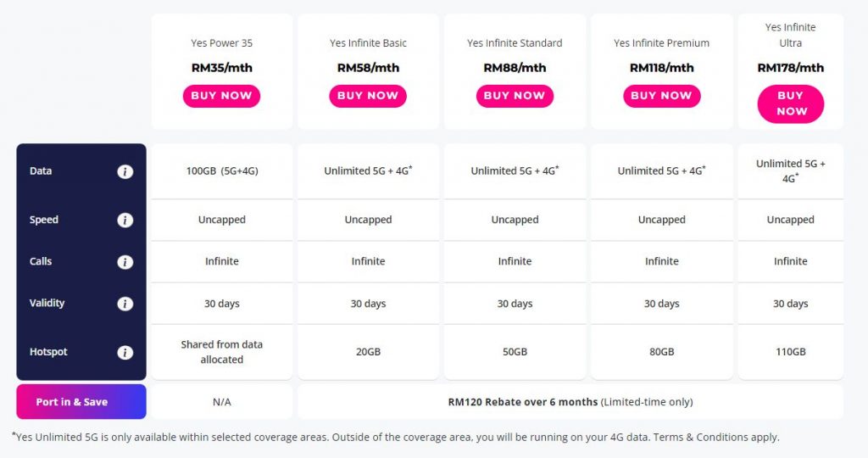Buy the Yes Infinite Basic plan

click(368, 96)
